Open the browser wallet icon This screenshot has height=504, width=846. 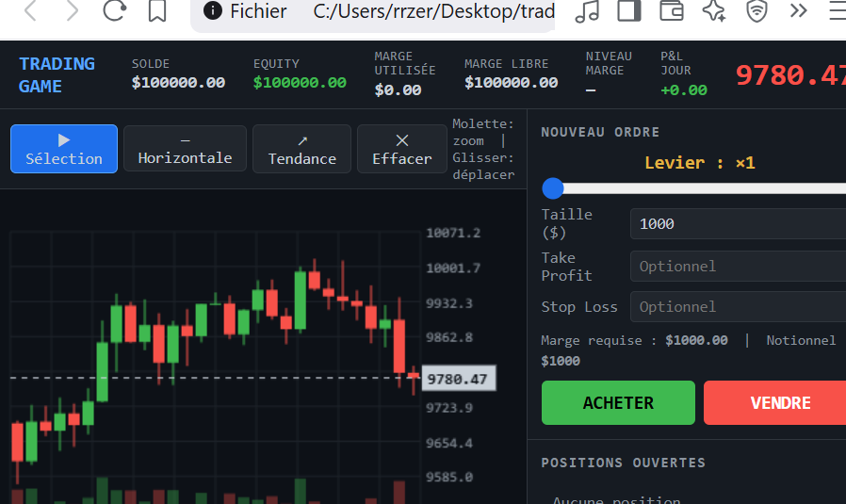click(671, 11)
